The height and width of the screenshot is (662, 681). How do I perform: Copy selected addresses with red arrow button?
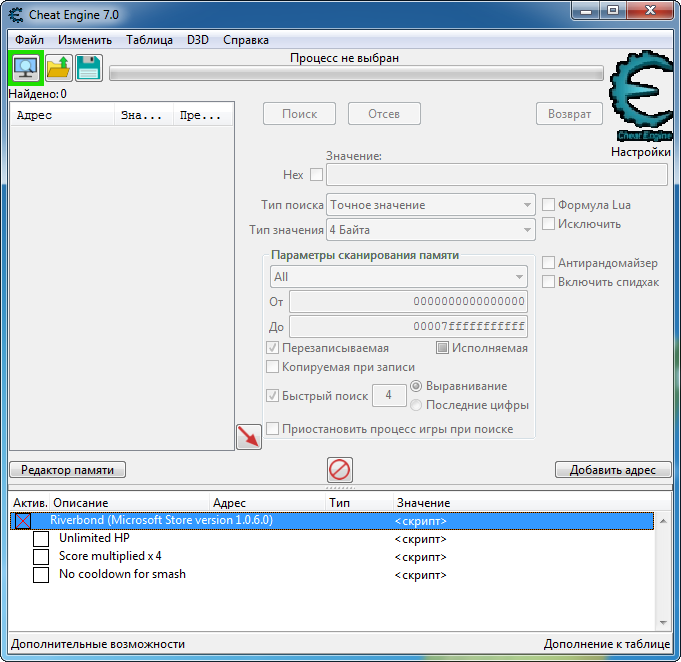[249, 437]
